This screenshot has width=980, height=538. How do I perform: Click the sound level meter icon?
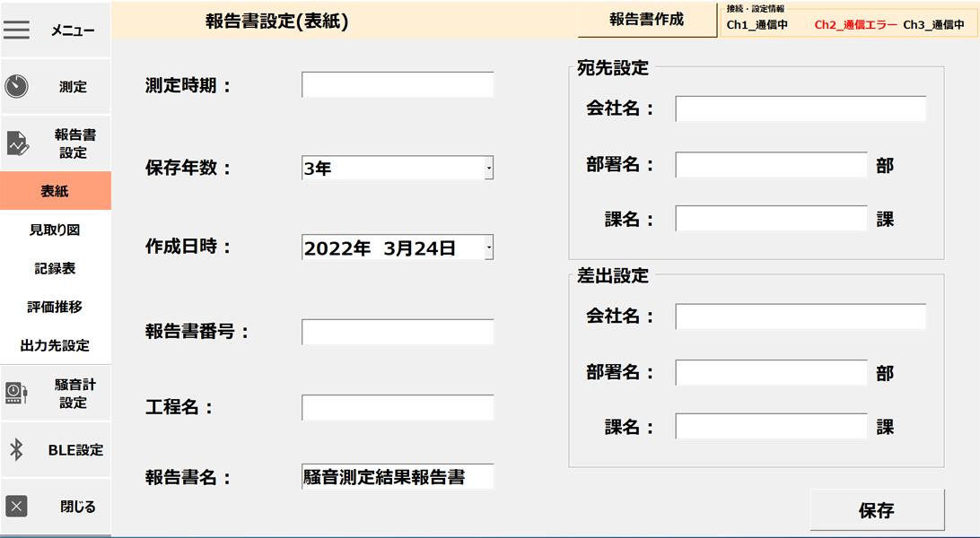[16, 393]
